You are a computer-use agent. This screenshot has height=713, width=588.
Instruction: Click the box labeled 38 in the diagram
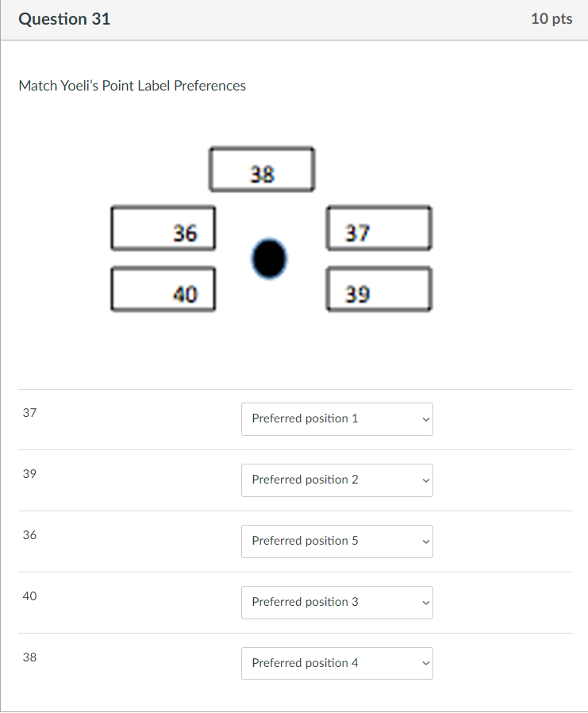262,168
